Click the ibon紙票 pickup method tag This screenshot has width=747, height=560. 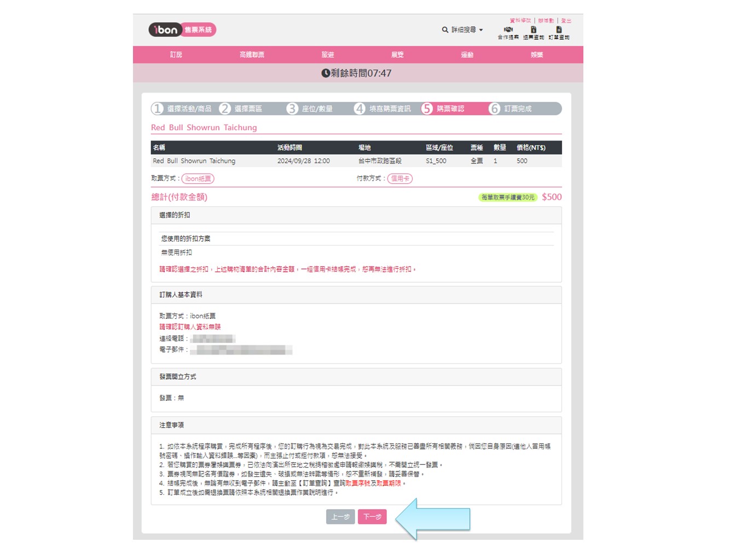(x=198, y=179)
